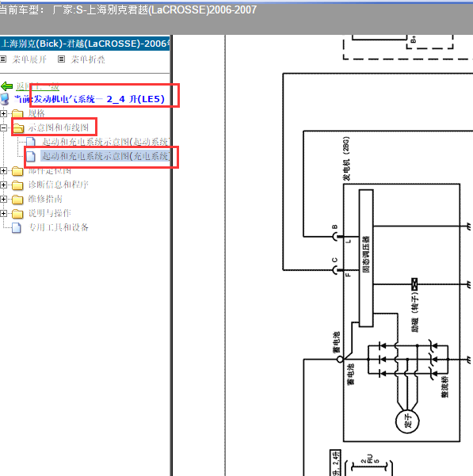
Task: Click the 部件定位图 folder icon
Action: 17,171
